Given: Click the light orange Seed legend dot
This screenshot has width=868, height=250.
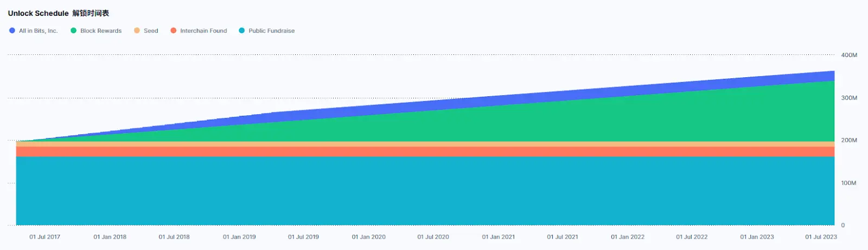Looking at the screenshot, I should tap(137, 31).
